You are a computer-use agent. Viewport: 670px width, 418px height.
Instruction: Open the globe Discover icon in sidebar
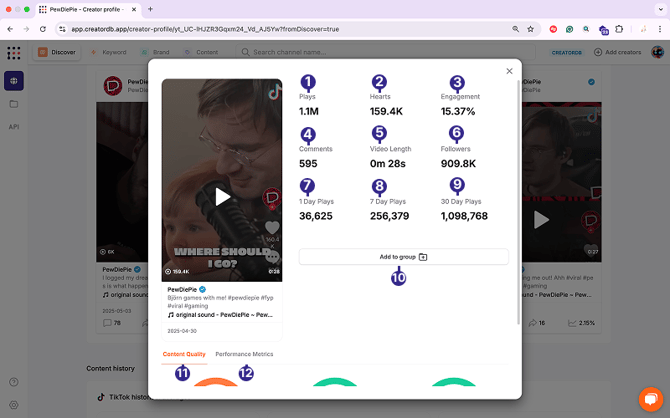14,81
